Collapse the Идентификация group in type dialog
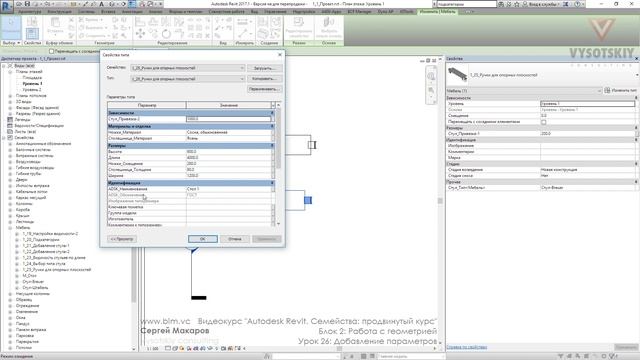This screenshot has height=360, width=640. click(273, 183)
